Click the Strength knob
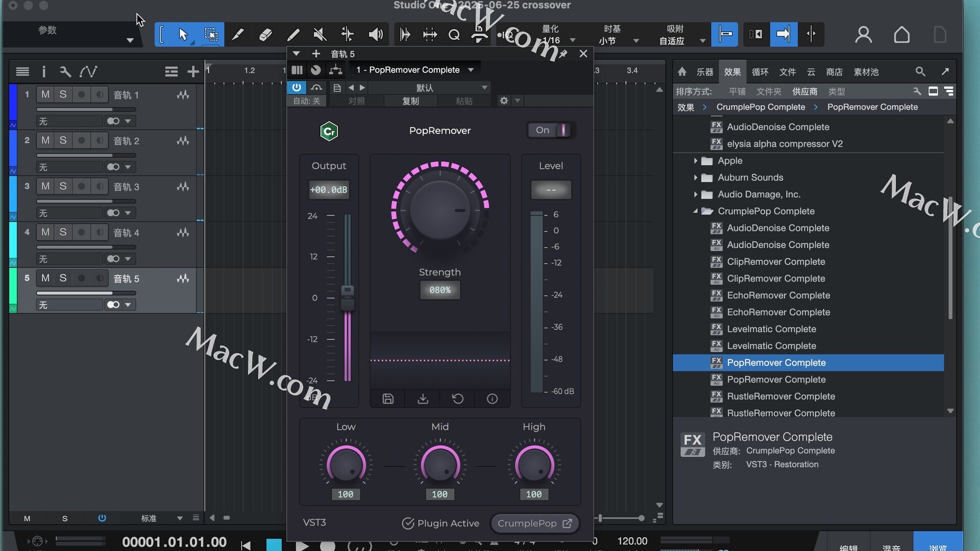The image size is (980, 551). click(440, 210)
